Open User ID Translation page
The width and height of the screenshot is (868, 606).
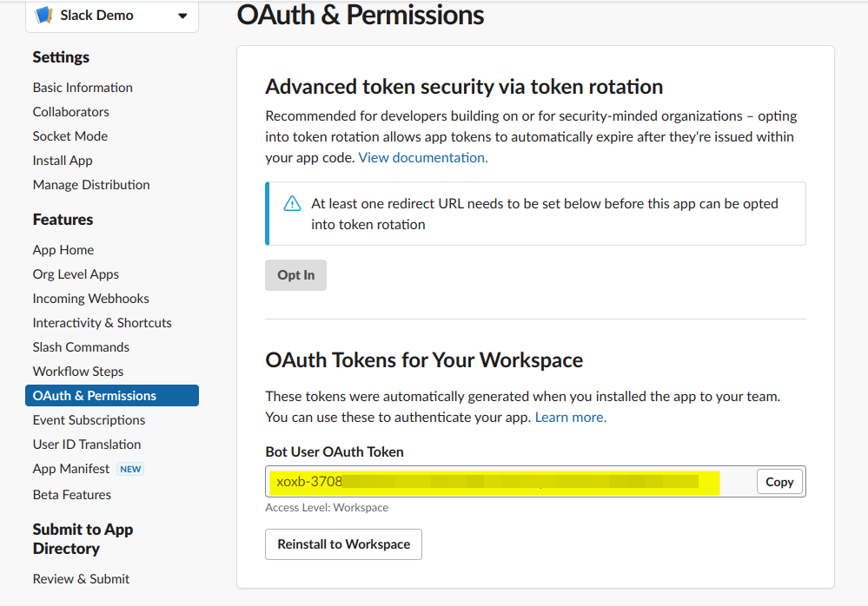tap(87, 445)
